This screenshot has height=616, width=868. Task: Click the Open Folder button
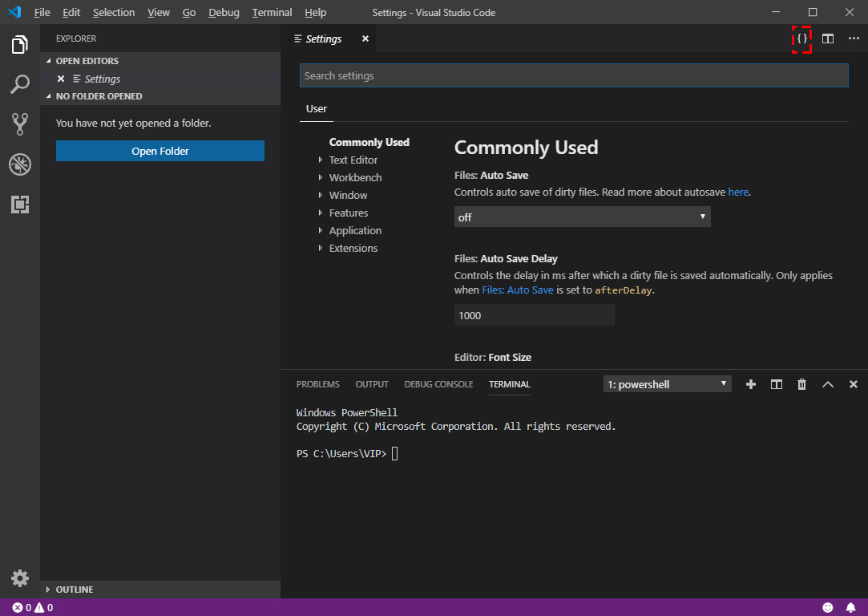coord(160,152)
